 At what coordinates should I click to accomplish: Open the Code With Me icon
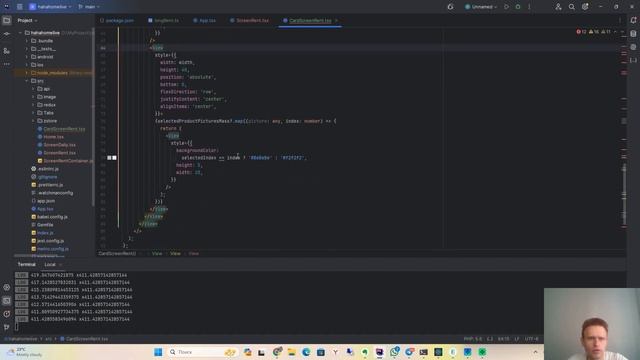pyautogui.click(x=558, y=7)
